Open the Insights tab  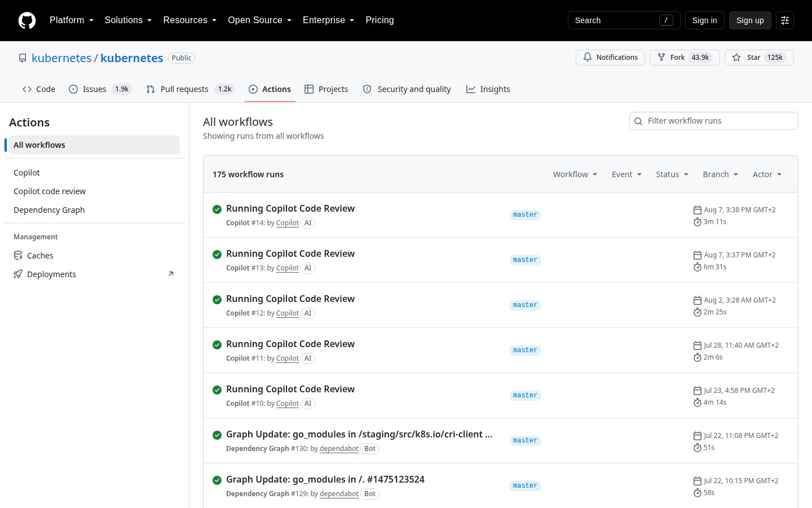pyautogui.click(x=488, y=89)
